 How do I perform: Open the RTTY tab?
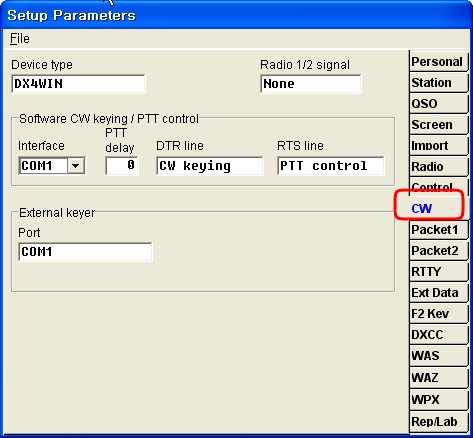click(438, 271)
